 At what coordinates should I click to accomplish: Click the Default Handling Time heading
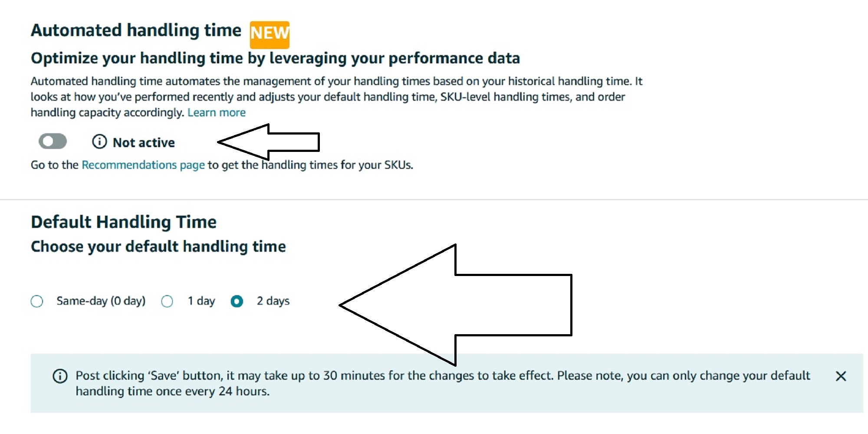tap(124, 222)
